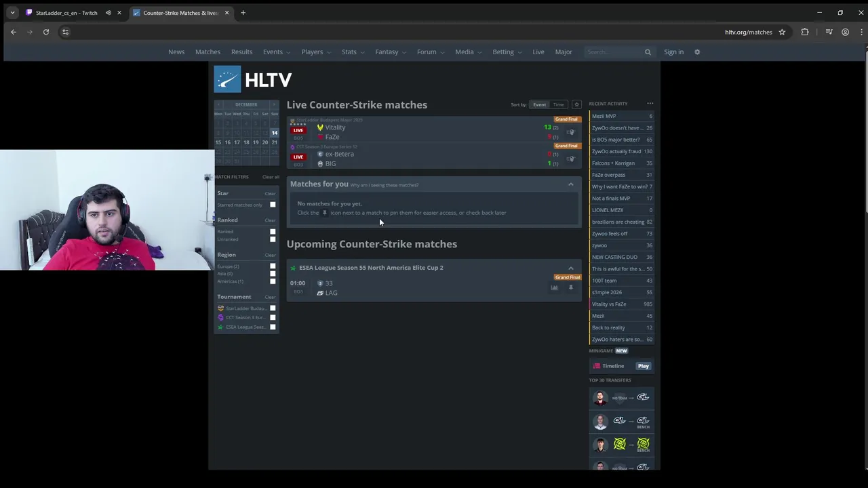Sort matches by Event
This screenshot has height=488, width=868.
coord(539,104)
